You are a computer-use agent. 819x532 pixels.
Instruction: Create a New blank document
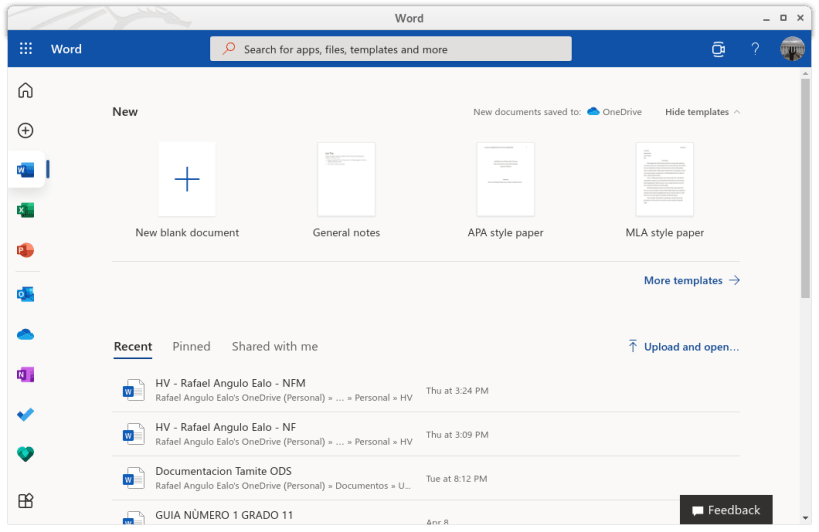(187, 179)
